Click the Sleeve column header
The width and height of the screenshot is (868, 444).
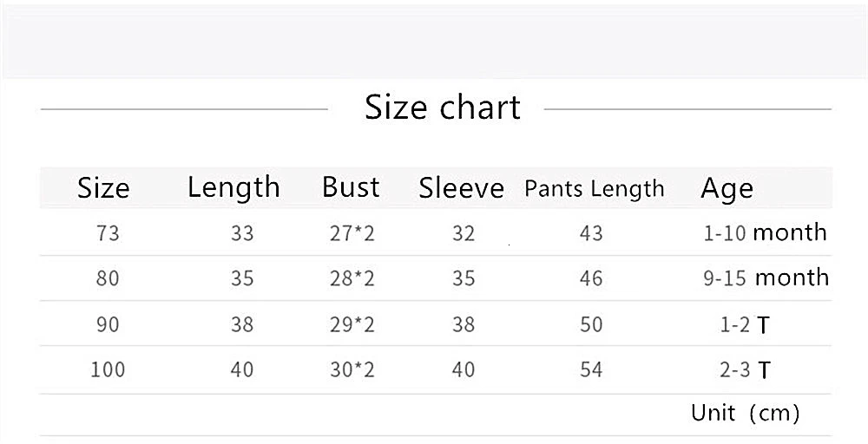tap(461, 188)
